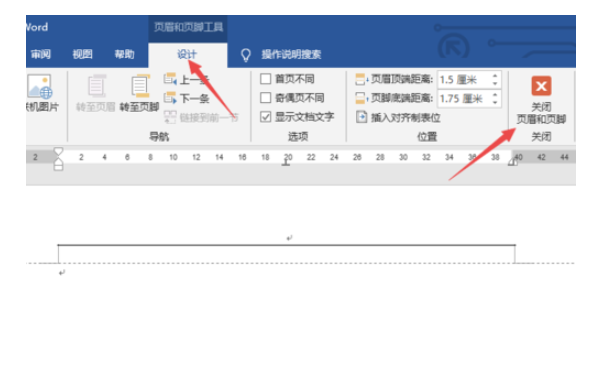Click right indent marker on ruler
The height and width of the screenshot is (378, 597).
(513, 162)
